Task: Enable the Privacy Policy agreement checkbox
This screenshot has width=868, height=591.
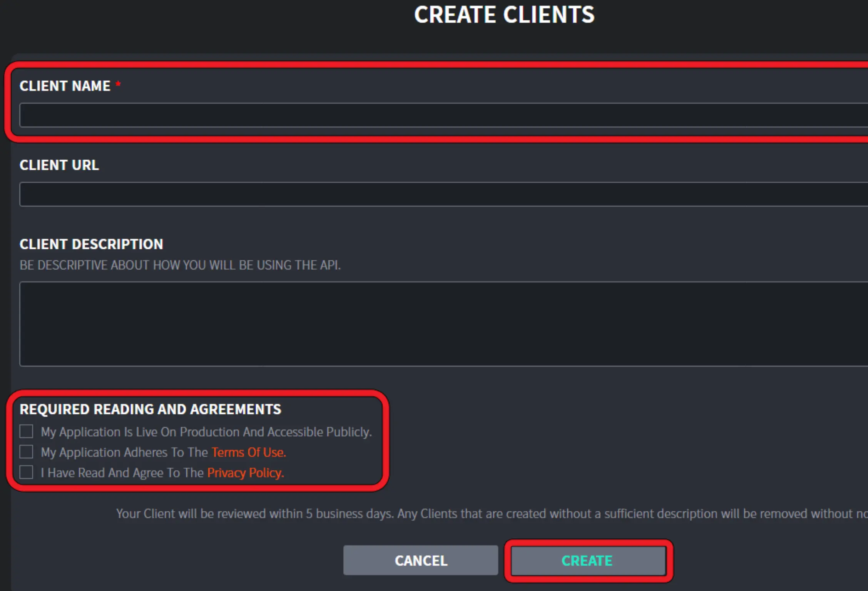Action: pyautogui.click(x=26, y=472)
